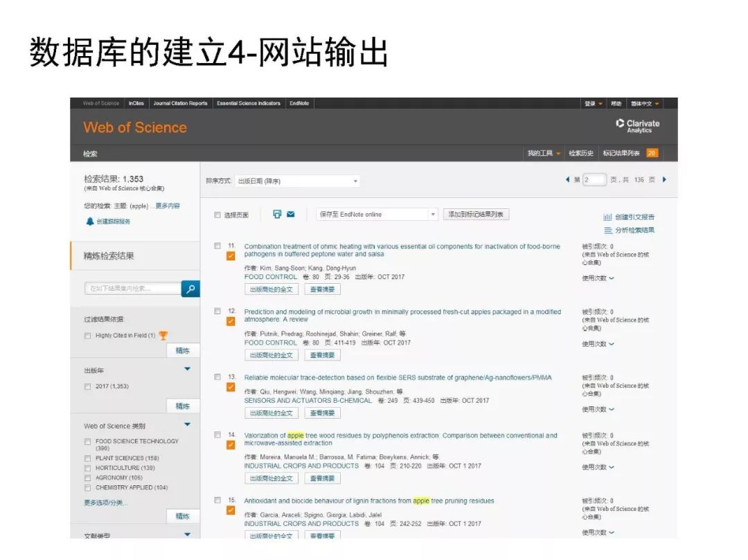Open the language Simplified Chinese dropdown
Image resolution: width=748 pixels, height=560 pixels.
645,103
